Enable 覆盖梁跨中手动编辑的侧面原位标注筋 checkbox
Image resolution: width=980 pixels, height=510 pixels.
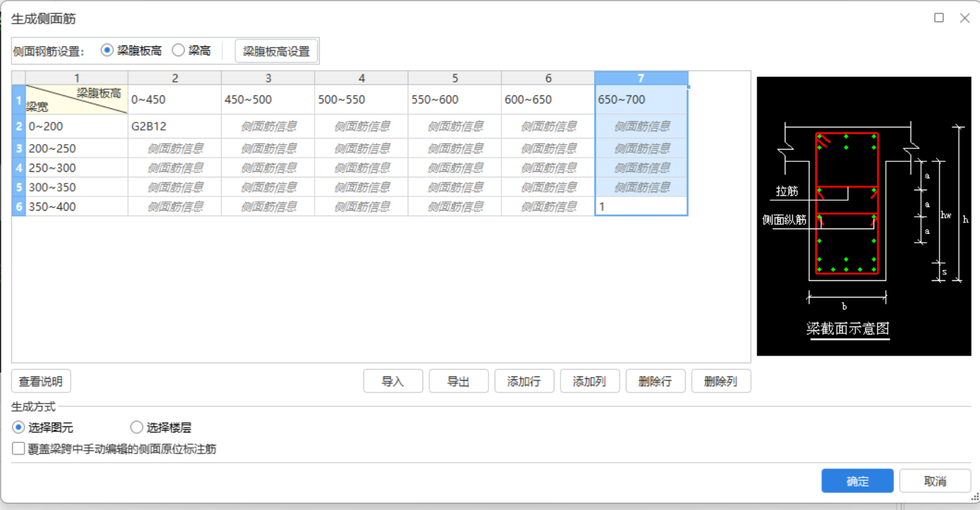(18, 448)
